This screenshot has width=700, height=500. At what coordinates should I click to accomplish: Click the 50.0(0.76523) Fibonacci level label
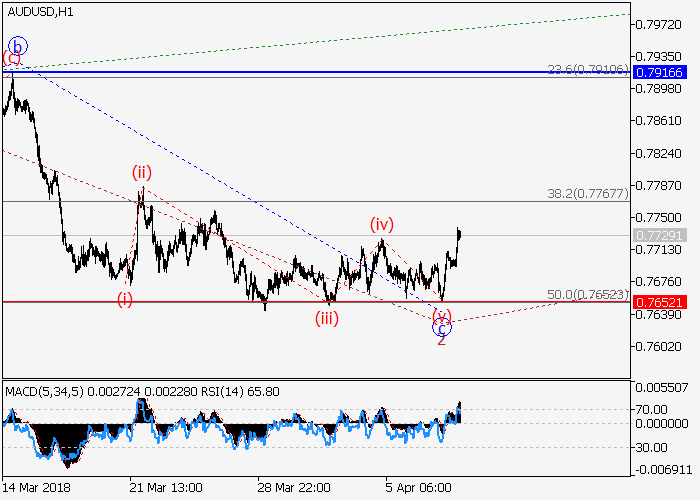[x=588, y=295]
